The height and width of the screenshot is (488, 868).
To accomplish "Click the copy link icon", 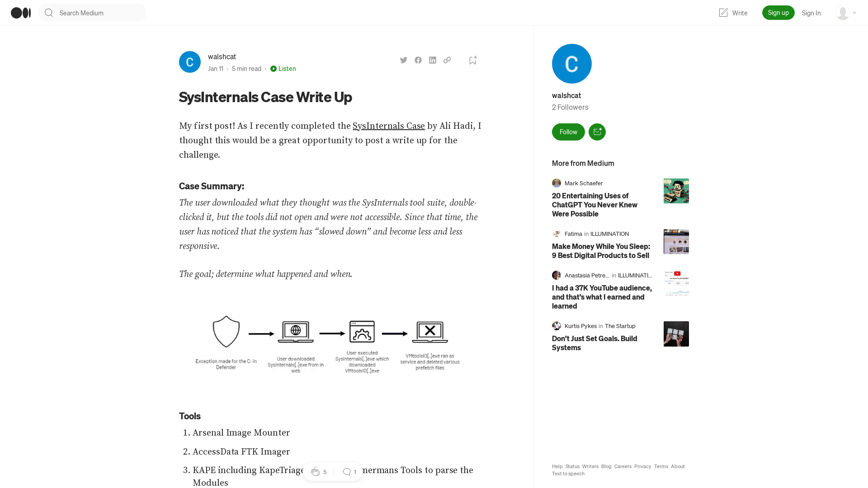I will [447, 60].
